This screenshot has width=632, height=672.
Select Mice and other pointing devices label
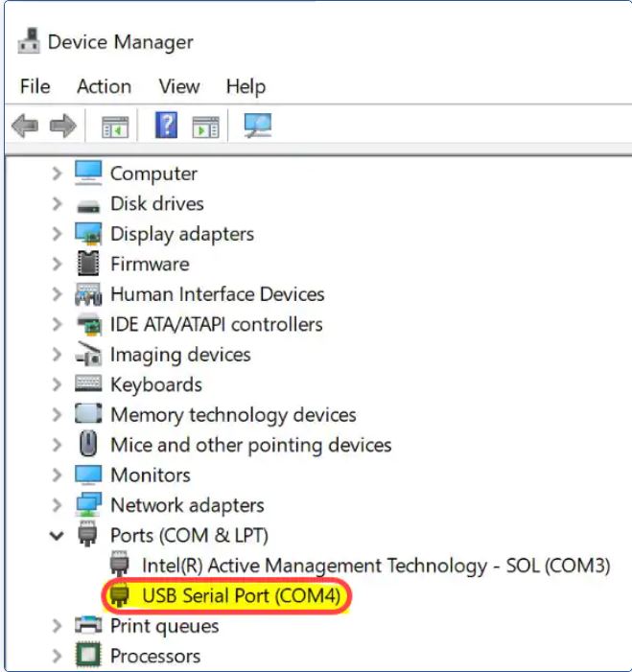(x=251, y=446)
